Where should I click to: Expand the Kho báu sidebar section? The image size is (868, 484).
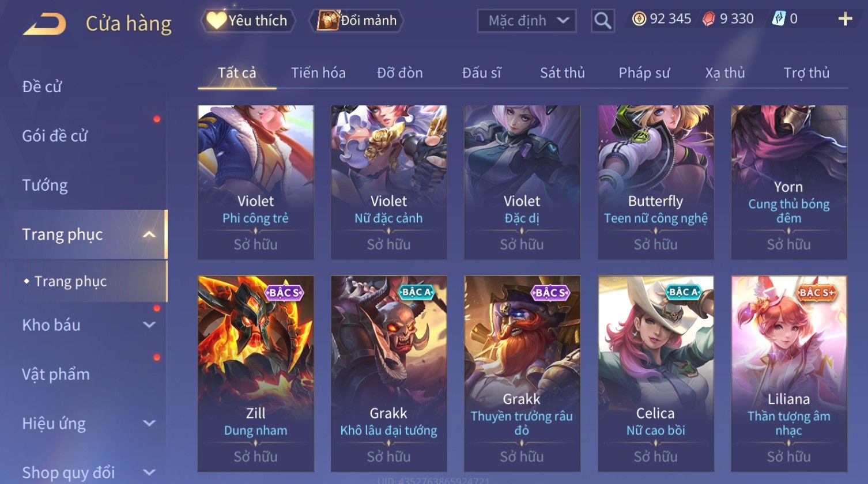click(x=149, y=325)
